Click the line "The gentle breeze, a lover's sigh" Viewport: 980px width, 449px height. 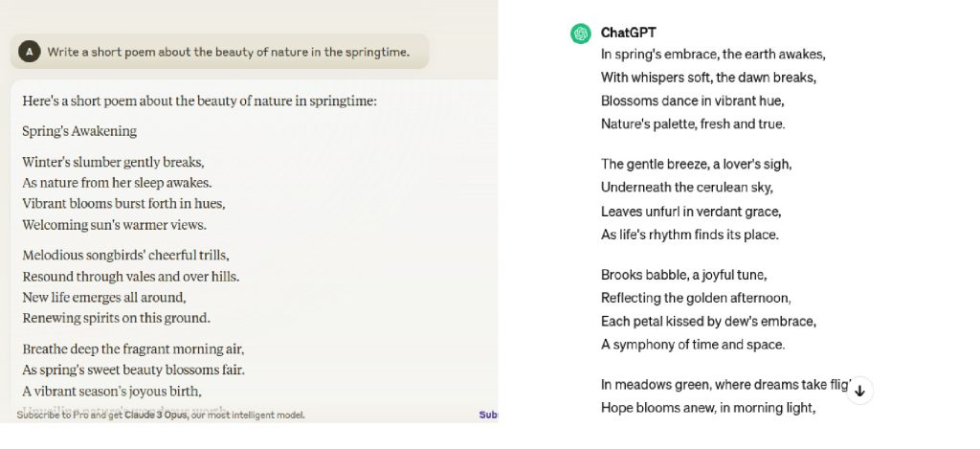coord(696,164)
